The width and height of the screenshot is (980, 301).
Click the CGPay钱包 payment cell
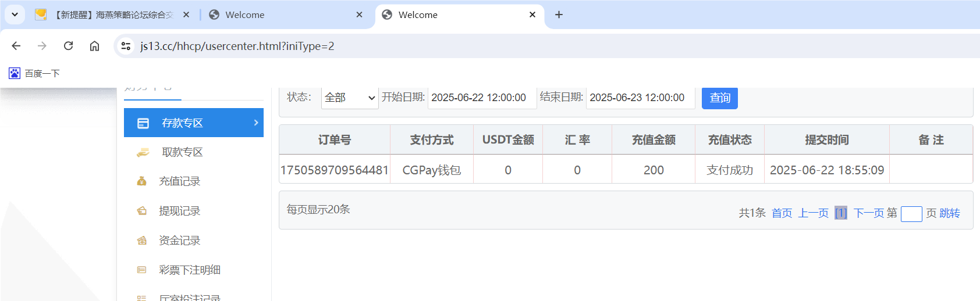pos(432,170)
